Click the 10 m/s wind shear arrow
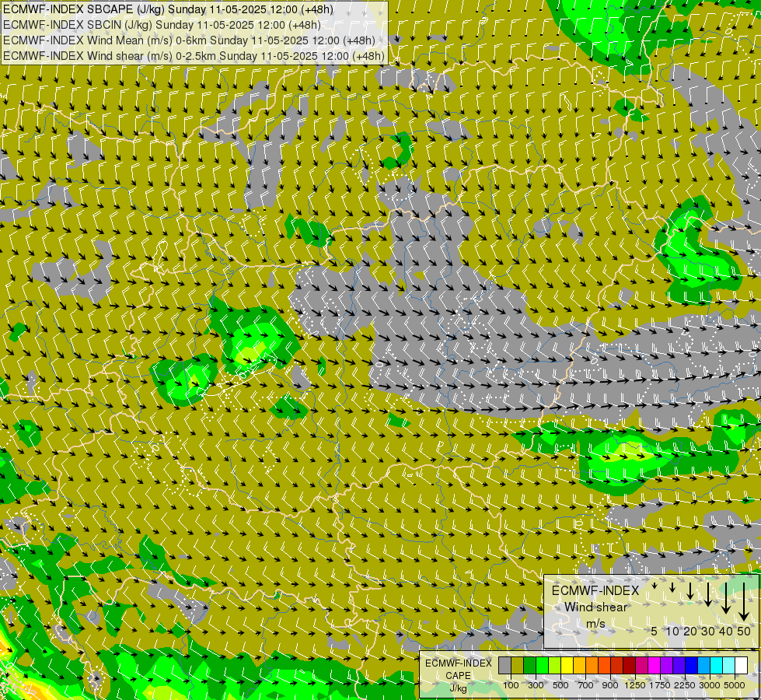The height and width of the screenshot is (700, 761). [672, 588]
